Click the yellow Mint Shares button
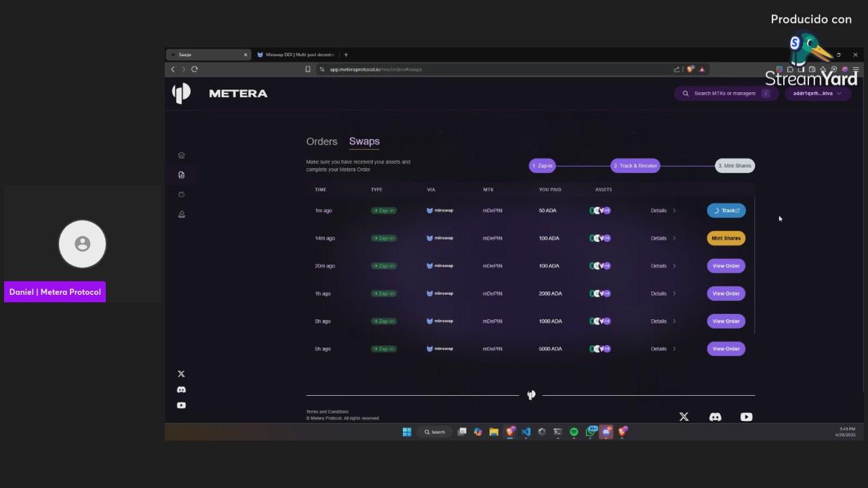Viewport: 868px width, 488px height. click(726, 239)
